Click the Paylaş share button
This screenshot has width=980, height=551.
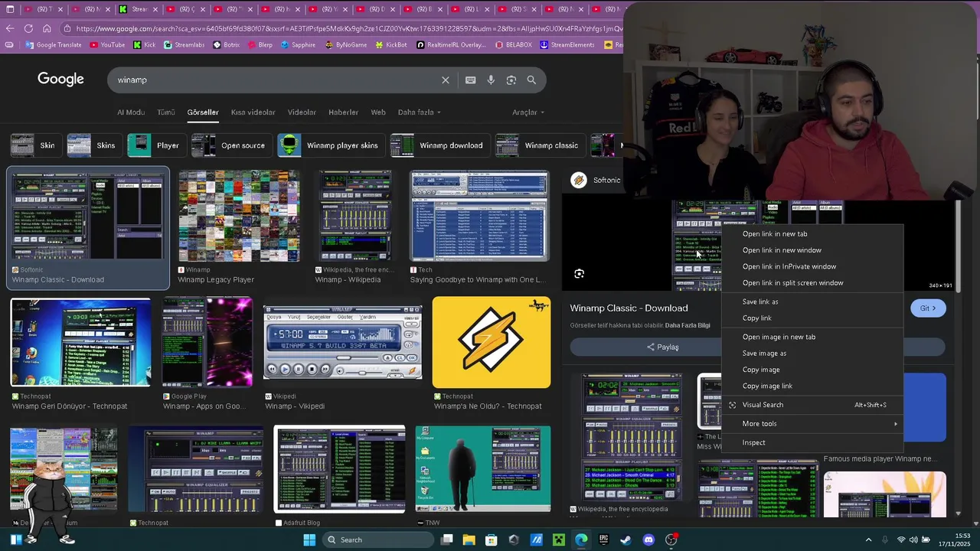click(663, 347)
